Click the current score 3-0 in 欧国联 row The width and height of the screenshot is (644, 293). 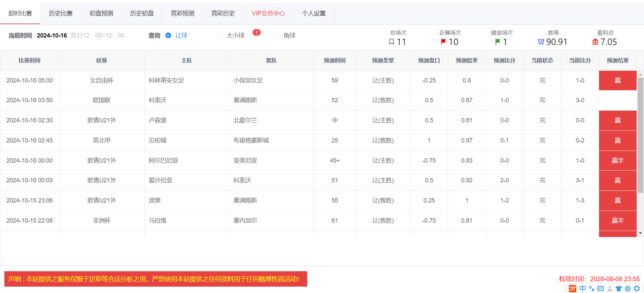(580, 100)
